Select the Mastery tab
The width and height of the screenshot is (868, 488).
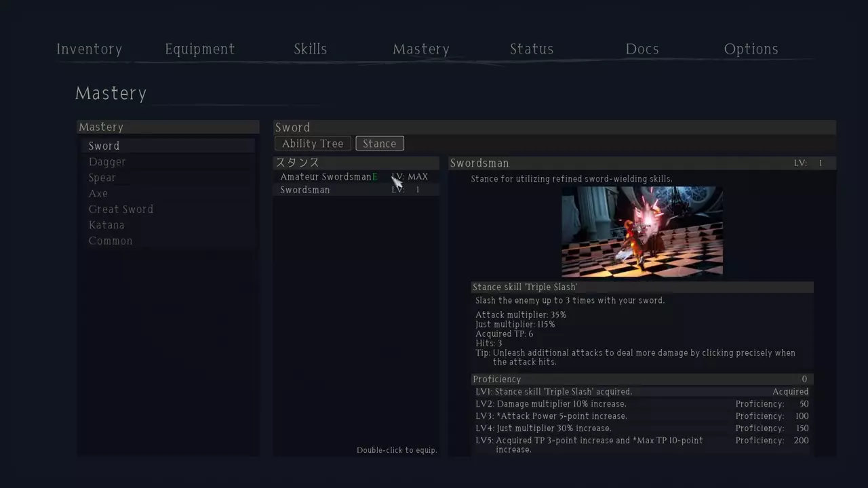(420, 49)
